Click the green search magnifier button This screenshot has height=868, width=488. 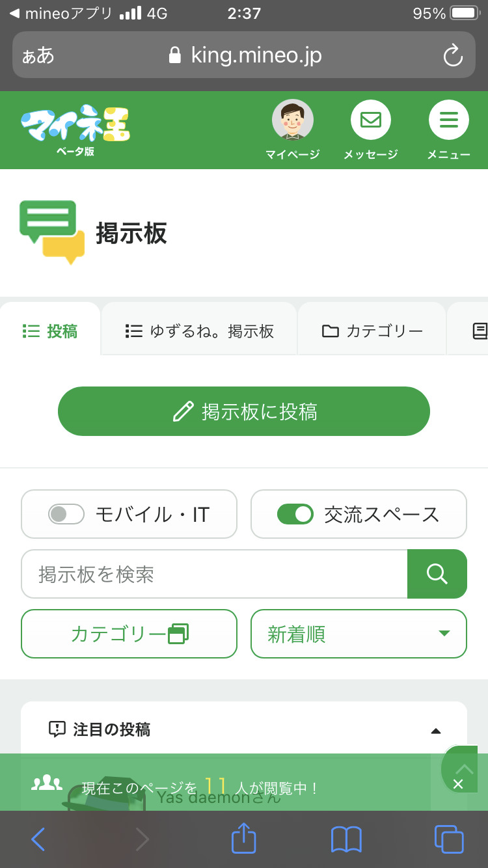[x=437, y=574]
